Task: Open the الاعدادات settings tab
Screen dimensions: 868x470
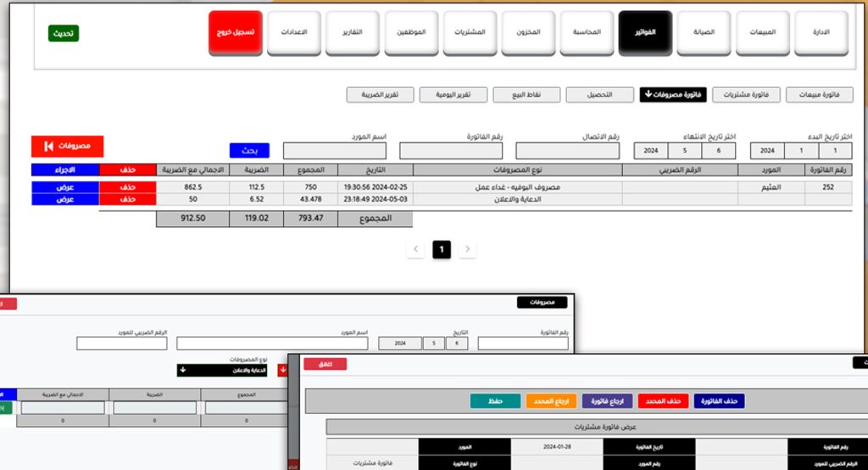Action: coord(293,33)
